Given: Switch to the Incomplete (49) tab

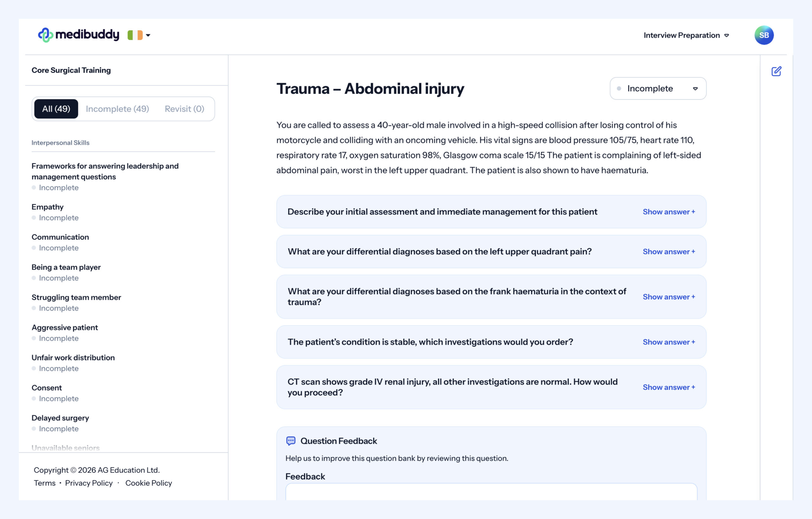Looking at the screenshot, I should click(117, 109).
